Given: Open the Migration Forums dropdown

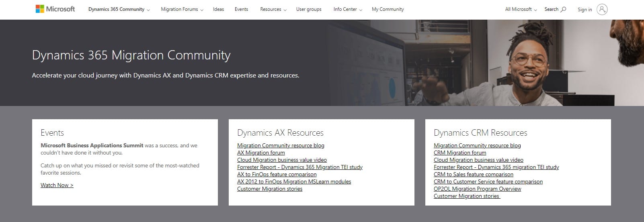Looking at the screenshot, I should click(182, 9).
